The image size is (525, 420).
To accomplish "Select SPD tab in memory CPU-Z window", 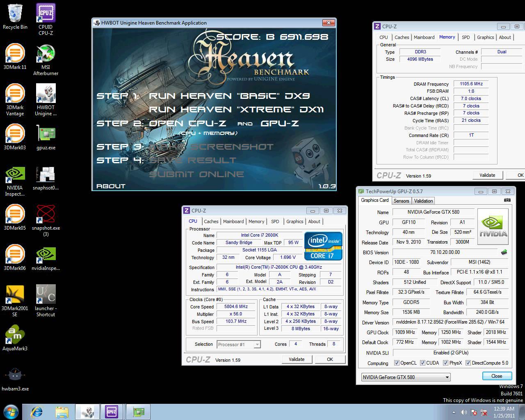I will click(466, 37).
